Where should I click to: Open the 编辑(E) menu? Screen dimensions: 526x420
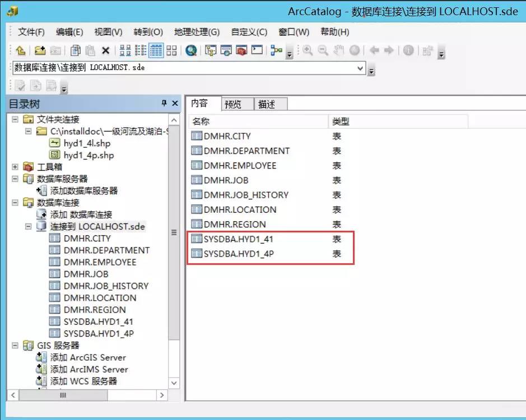(x=69, y=32)
